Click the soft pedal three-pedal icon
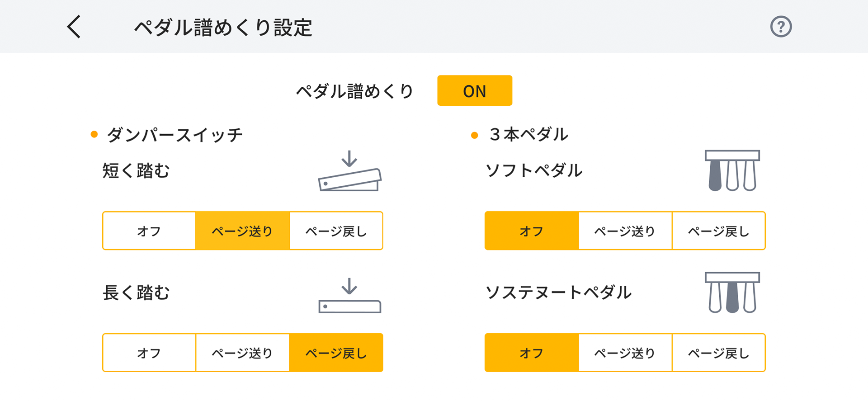 pyautogui.click(x=732, y=171)
